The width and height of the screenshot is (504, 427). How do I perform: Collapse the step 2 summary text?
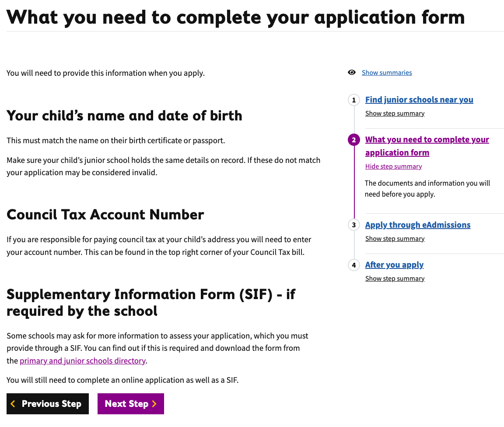[x=393, y=166]
